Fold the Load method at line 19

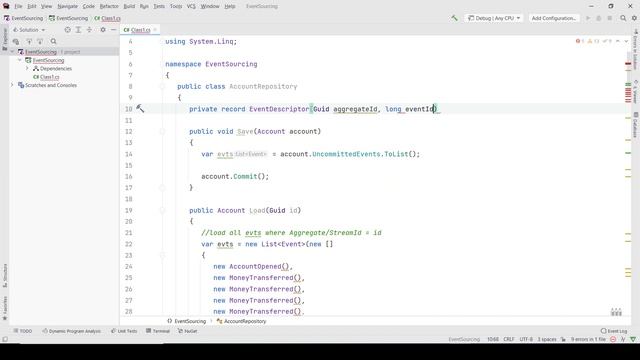click(x=162, y=210)
